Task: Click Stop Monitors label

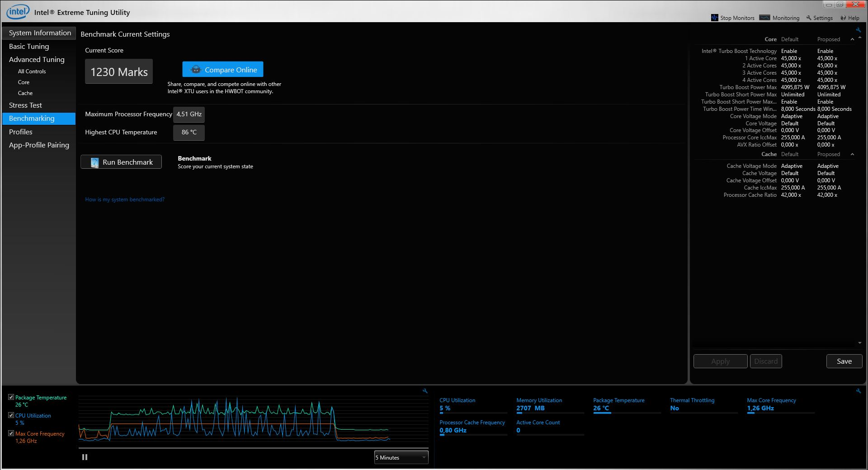Action: pyautogui.click(x=737, y=18)
